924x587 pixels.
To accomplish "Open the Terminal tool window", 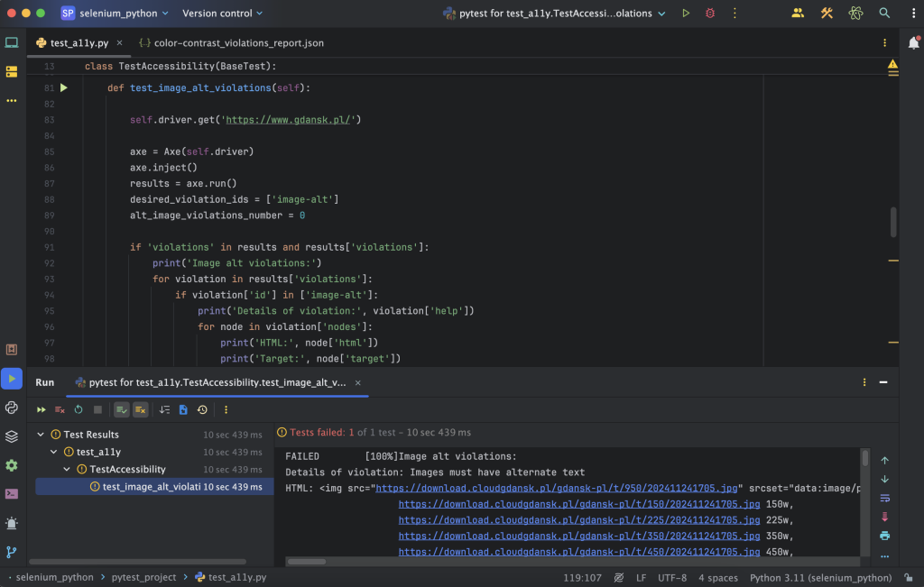I will (x=12, y=494).
